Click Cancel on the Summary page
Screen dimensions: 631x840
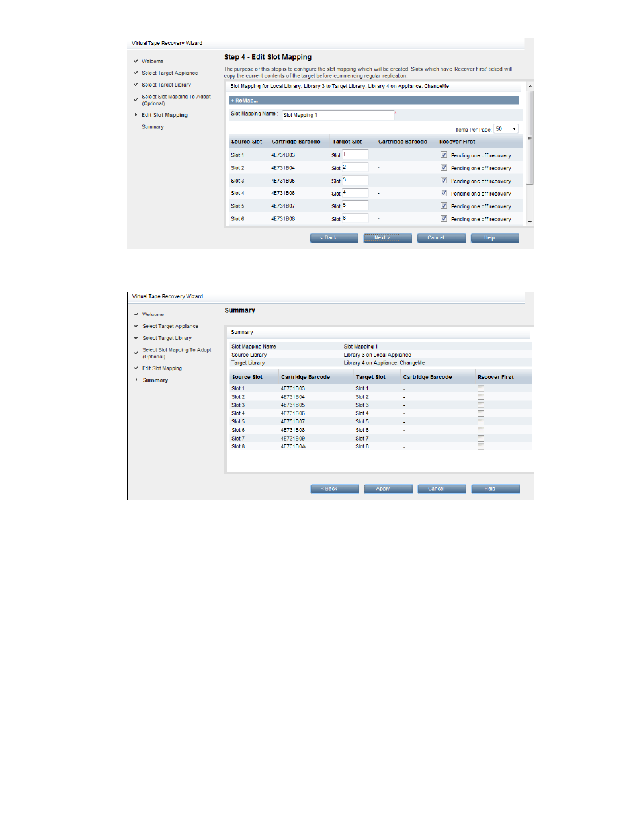tap(442, 489)
